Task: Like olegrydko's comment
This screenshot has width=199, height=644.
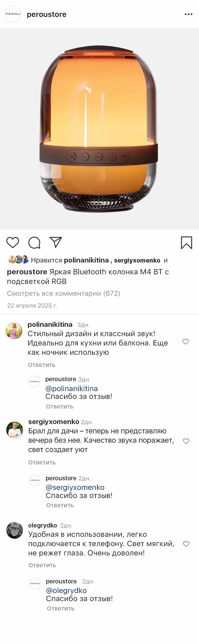Action: tap(186, 544)
